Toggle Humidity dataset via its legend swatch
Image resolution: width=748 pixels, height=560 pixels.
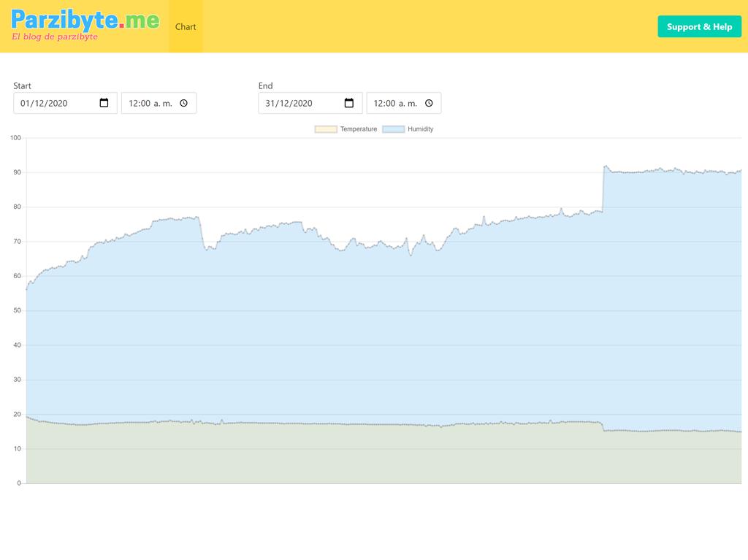[x=394, y=129]
